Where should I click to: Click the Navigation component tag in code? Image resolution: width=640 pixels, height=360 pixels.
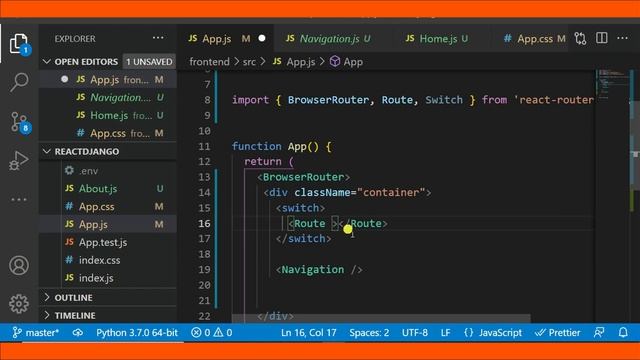click(x=319, y=269)
